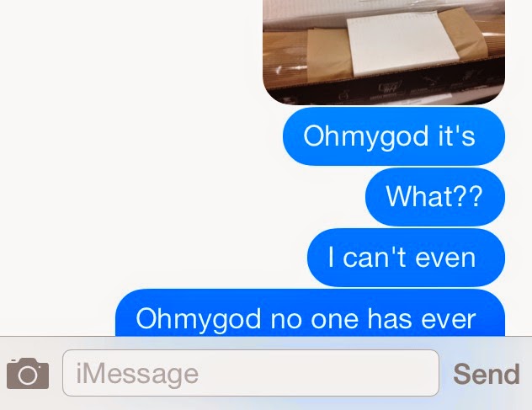The width and height of the screenshot is (532, 410).
Task: Click the lens circle of the camera icon
Action: pos(28,375)
